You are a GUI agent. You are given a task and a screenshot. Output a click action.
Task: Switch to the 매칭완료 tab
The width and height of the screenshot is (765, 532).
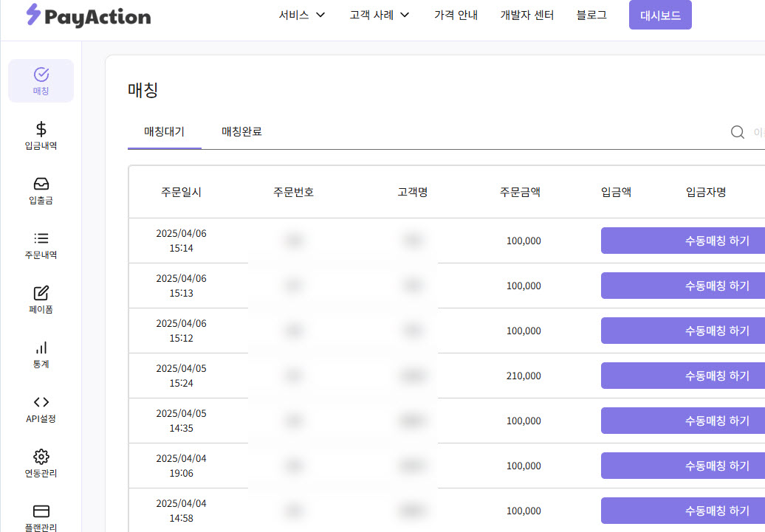(241, 132)
